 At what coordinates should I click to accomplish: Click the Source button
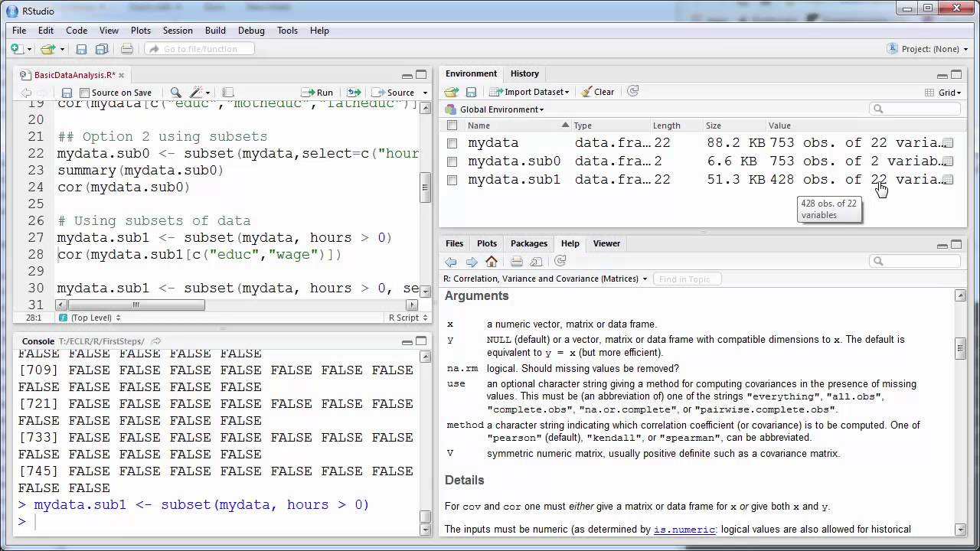pyautogui.click(x=394, y=93)
